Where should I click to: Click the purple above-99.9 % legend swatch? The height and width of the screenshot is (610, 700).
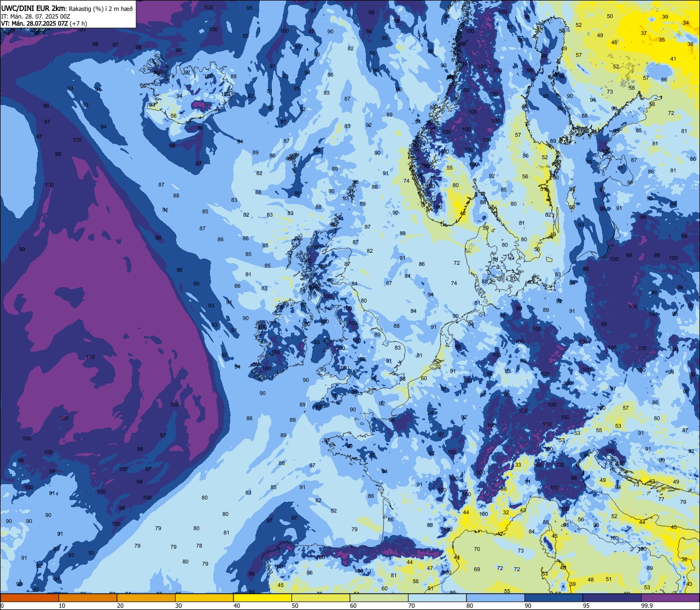coord(670,597)
